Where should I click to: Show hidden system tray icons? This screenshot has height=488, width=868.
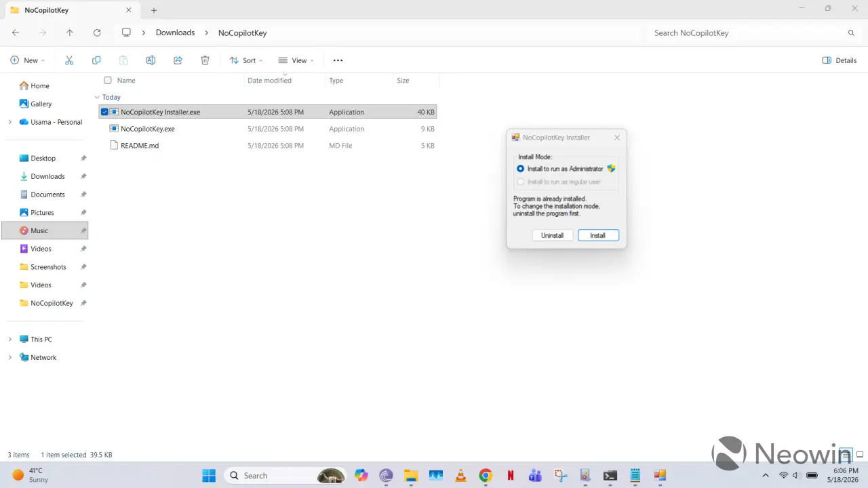pos(766,475)
